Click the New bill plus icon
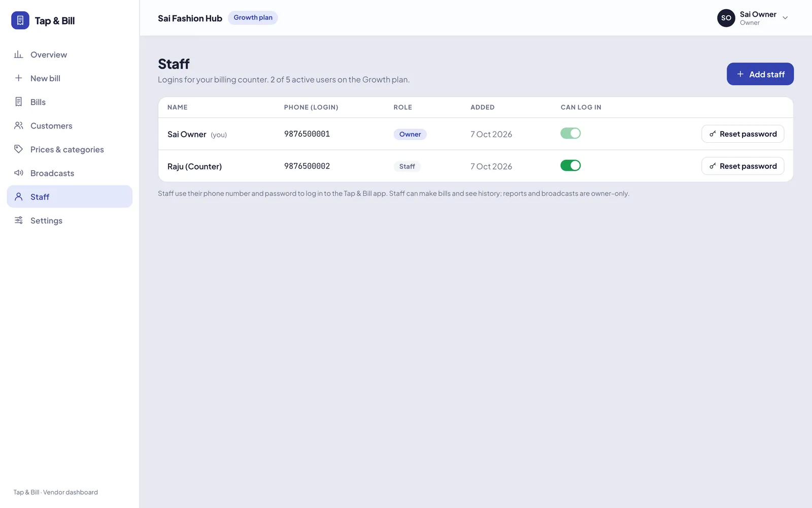Screen dimensions: 812x508 coord(19,78)
